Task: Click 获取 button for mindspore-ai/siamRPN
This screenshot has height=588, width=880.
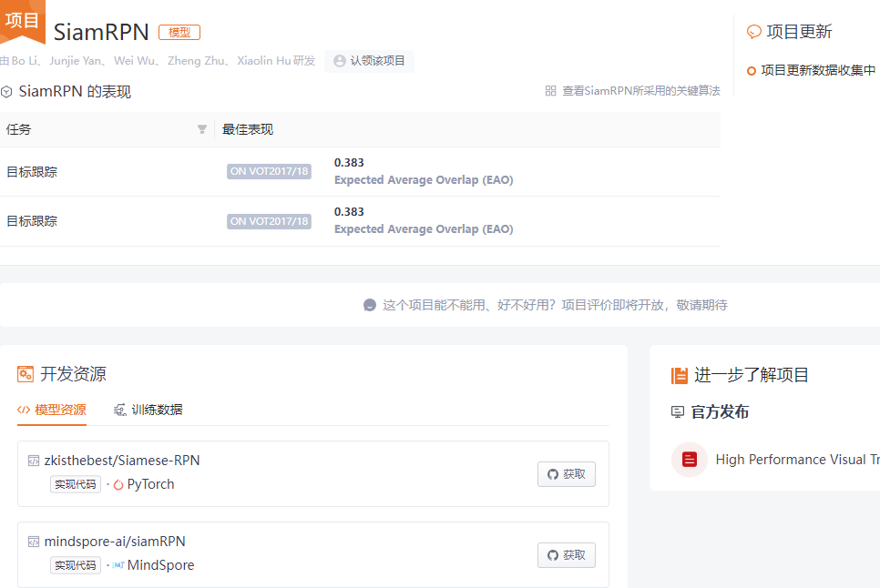Action: (x=567, y=555)
